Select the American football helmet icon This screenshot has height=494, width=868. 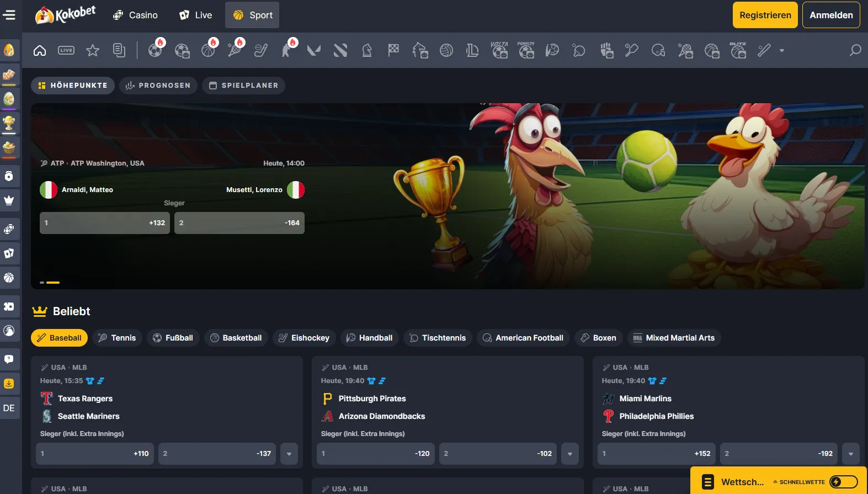click(x=658, y=50)
